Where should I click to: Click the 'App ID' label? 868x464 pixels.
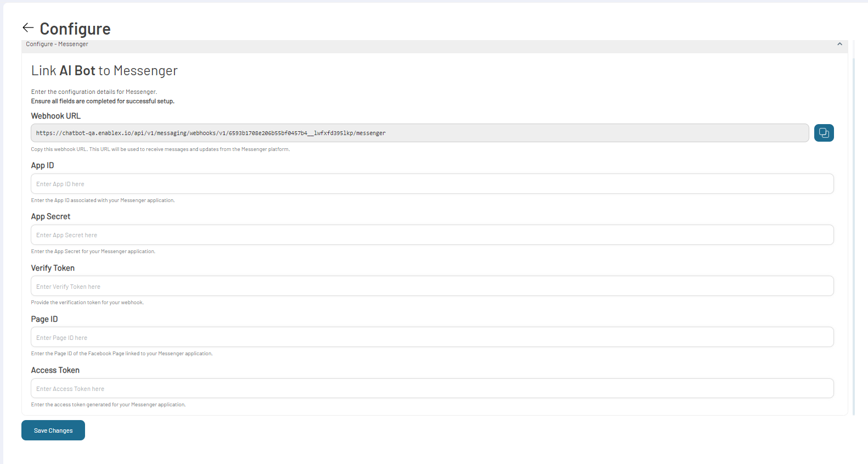tap(42, 165)
